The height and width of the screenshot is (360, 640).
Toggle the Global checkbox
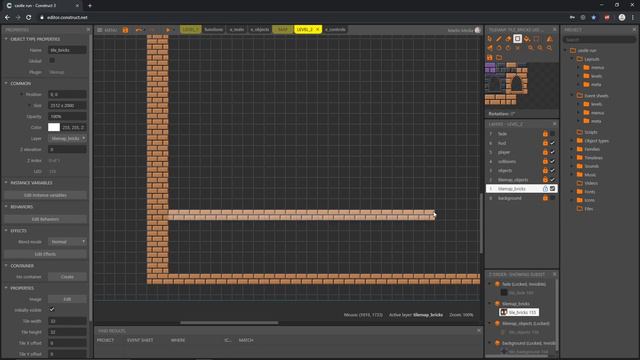pyautogui.click(x=52, y=60)
